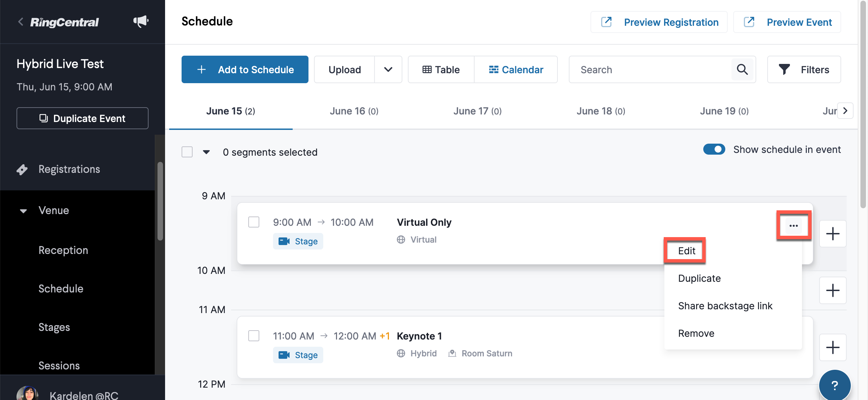868x400 pixels.
Task: Switch to the June 16 tab
Action: pos(354,111)
